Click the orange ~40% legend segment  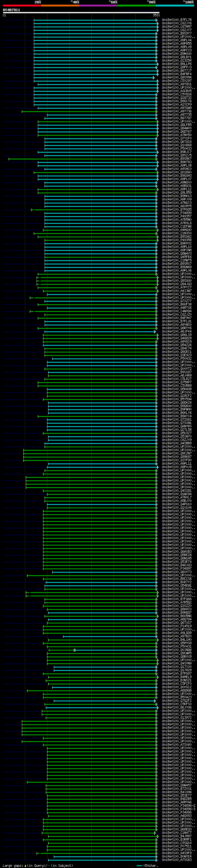click(x=60, y=6)
